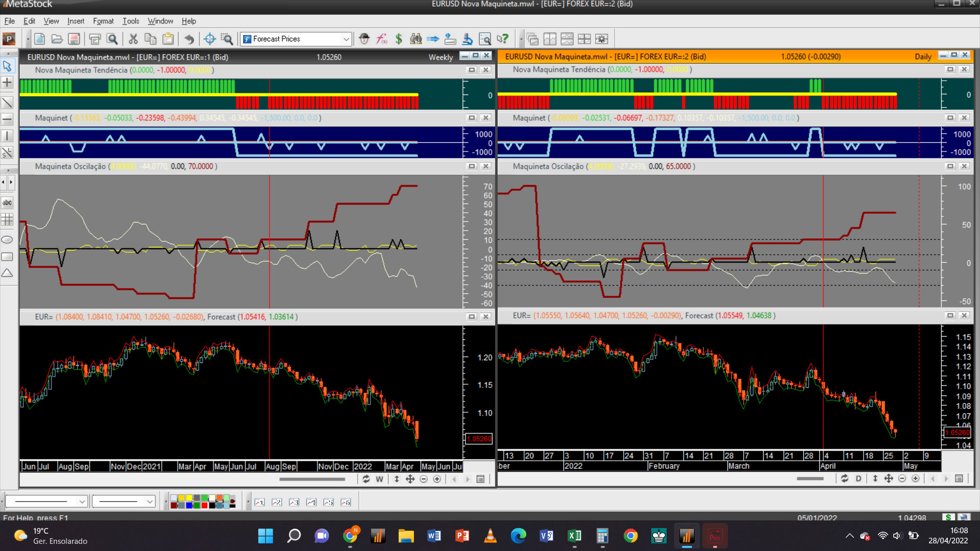This screenshot has height=551, width=980.
Task: Open The Explorer binoculars icon
Action: [416, 39]
